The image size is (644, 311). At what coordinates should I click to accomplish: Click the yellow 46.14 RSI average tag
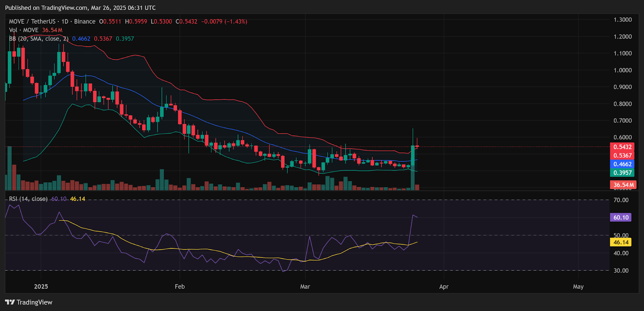click(621, 242)
